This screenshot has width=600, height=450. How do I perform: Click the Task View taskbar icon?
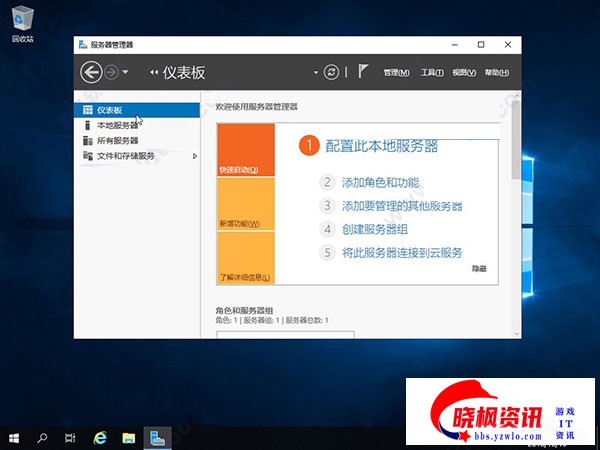[70, 438]
